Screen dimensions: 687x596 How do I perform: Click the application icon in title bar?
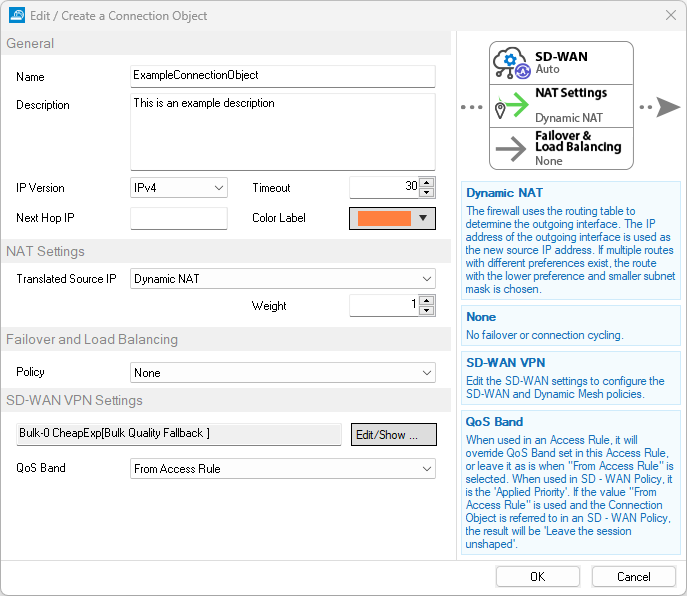tap(14, 15)
